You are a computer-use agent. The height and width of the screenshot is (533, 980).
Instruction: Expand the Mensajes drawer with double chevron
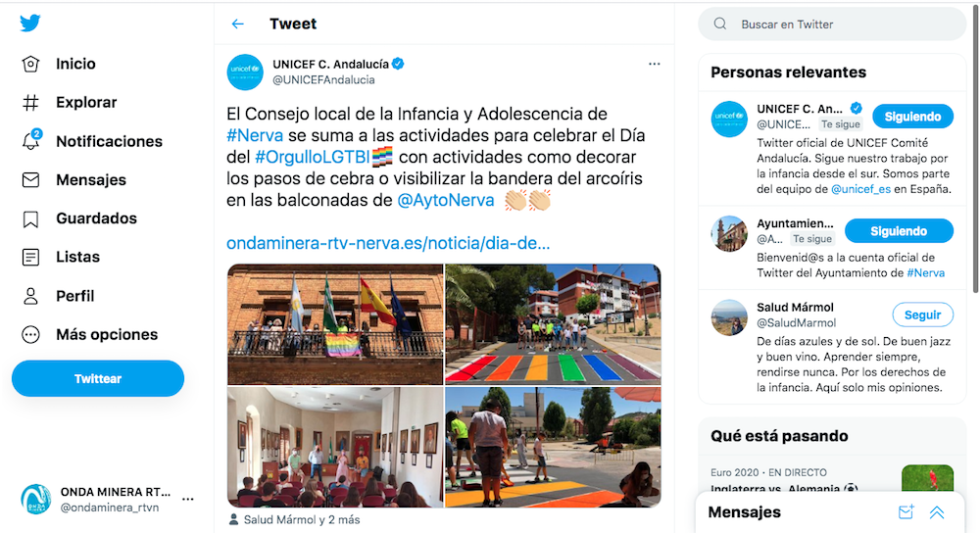click(936, 512)
